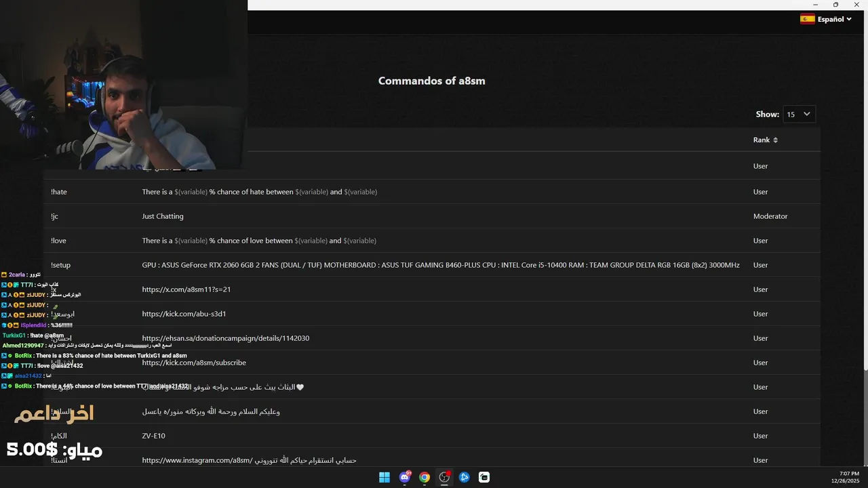Open the kick.com/a8sm/subscribe link

coord(194,363)
